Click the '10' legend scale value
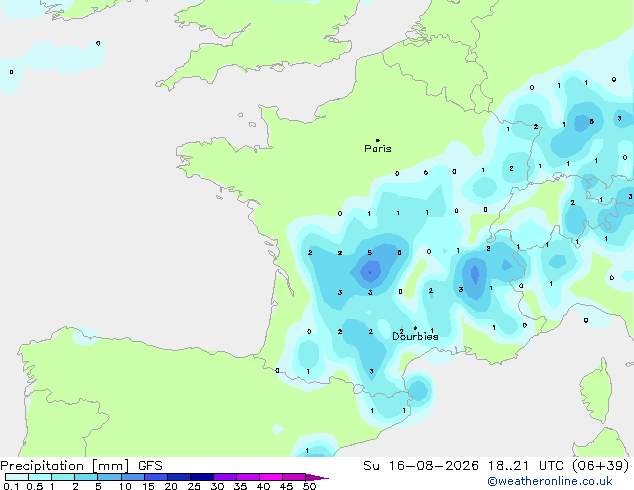This screenshot has width=634, height=490. 125,486
